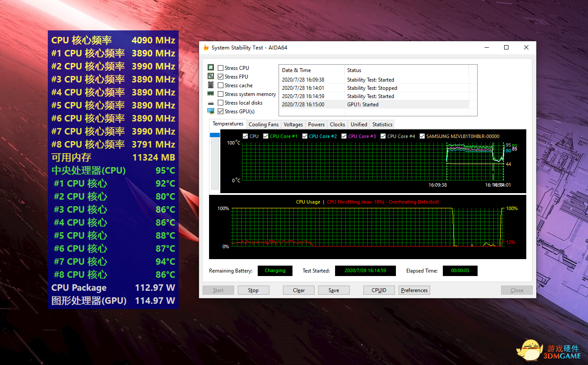Maximize the System Stability Test window
588x365 pixels.
(x=506, y=48)
